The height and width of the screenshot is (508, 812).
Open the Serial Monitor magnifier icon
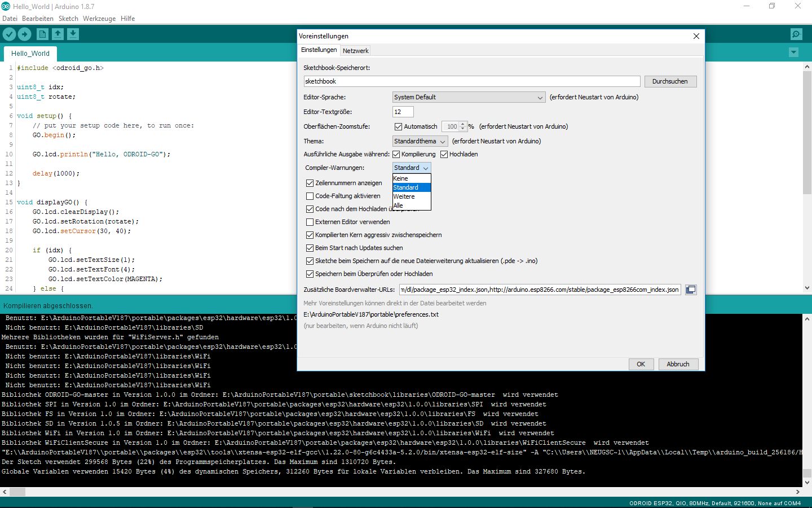tap(796, 34)
